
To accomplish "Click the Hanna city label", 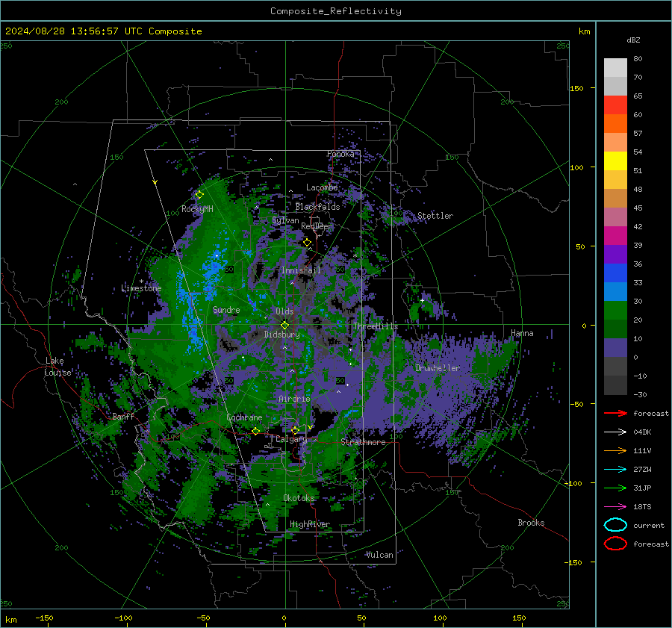I will coord(522,333).
